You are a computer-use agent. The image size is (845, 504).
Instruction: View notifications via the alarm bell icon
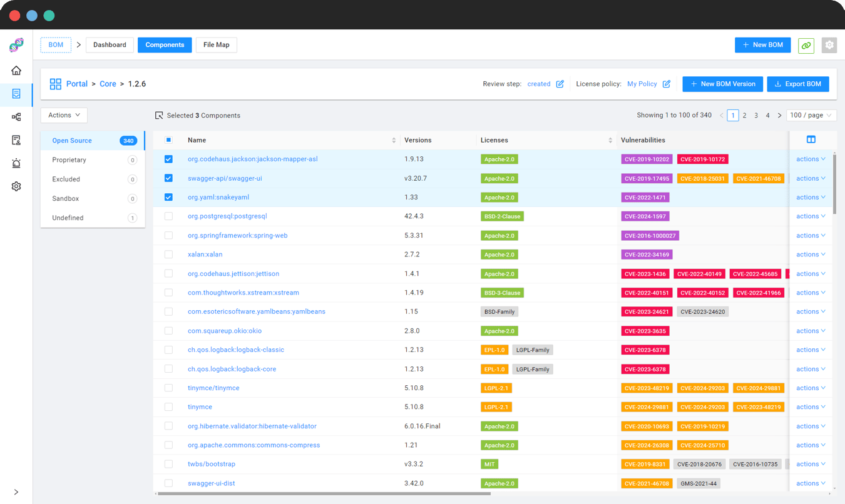point(16,163)
